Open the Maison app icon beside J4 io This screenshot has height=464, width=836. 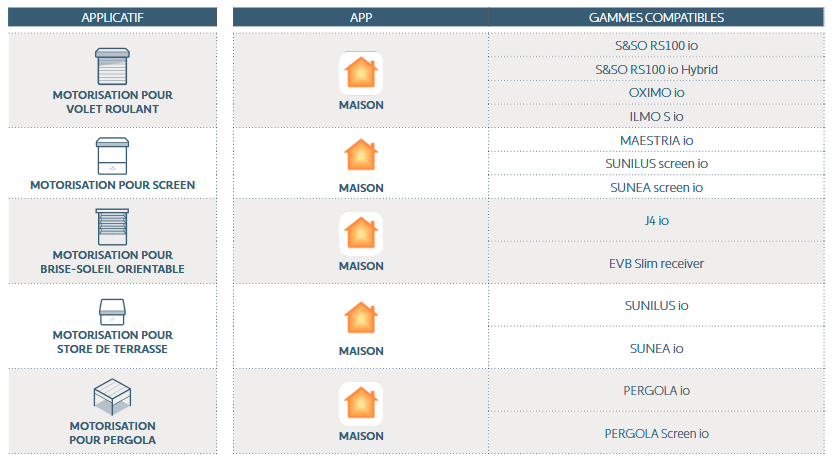pyautogui.click(x=361, y=234)
